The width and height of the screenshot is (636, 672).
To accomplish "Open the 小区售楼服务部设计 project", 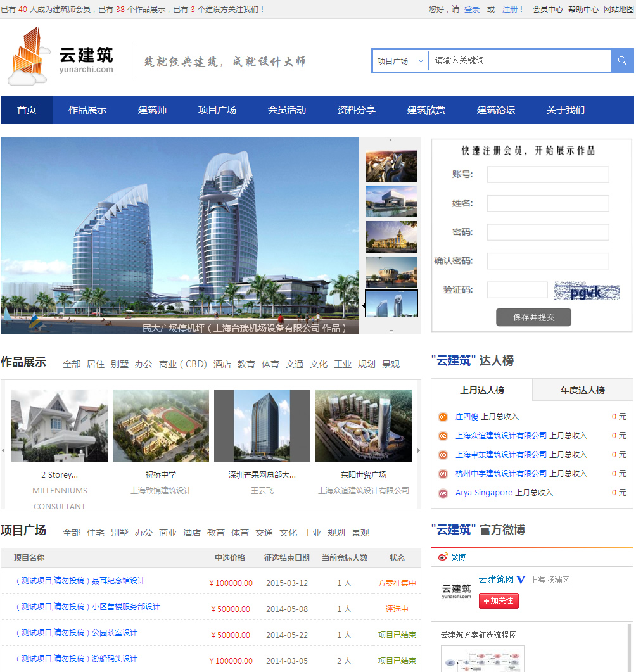I will point(88,607).
